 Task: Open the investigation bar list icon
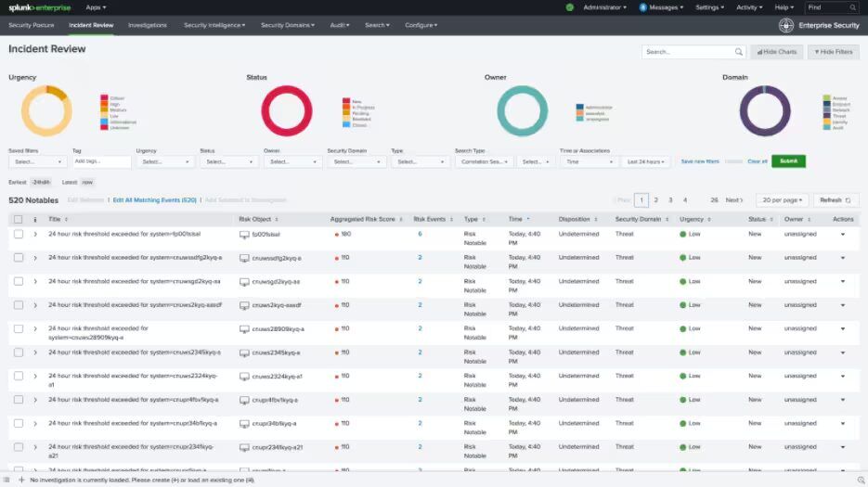click(x=6, y=480)
